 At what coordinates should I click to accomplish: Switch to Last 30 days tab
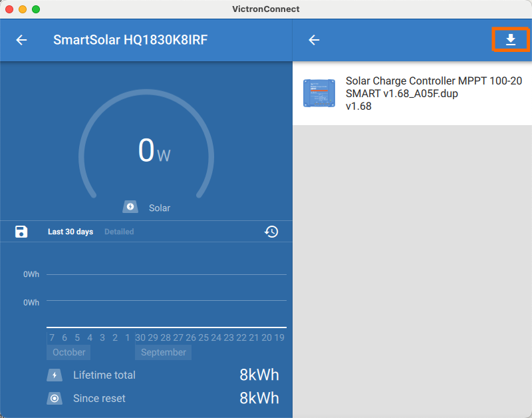pyautogui.click(x=70, y=232)
